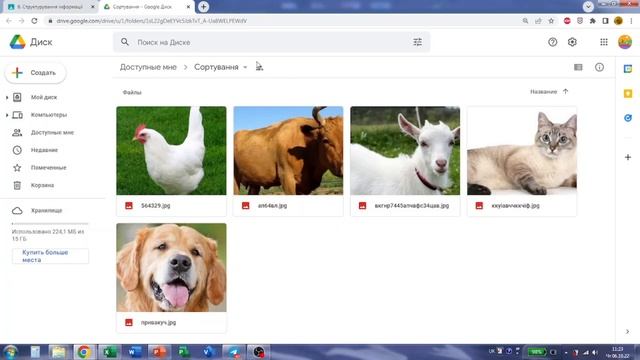The image size is (640, 360).
Task: Open search options filter icon
Action: [418, 42]
